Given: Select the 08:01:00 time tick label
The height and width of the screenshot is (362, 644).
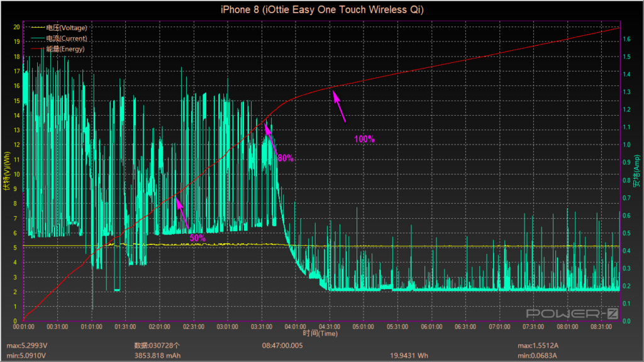Looking at the screenshot, I should point(568,327).
